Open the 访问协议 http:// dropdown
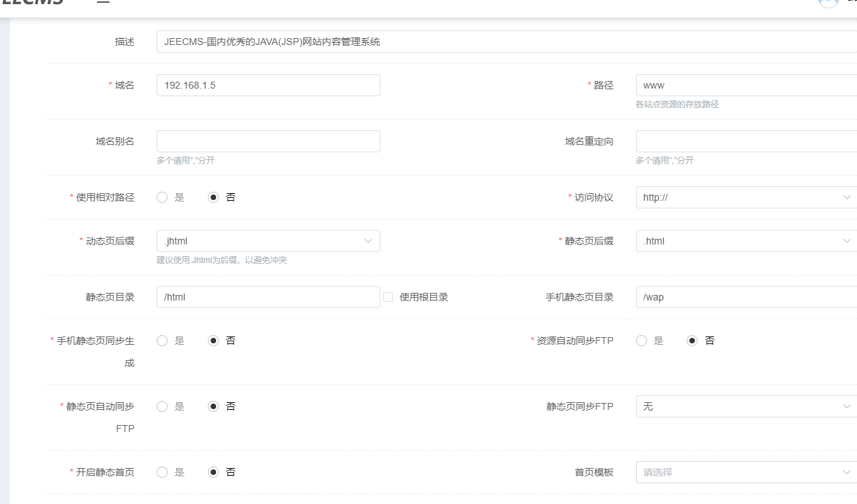The image size is (857, 504). click(746, 197)
